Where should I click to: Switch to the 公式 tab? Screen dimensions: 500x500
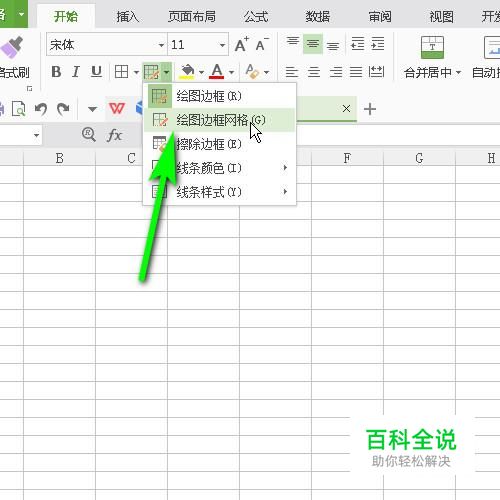(x=256, y=16)
